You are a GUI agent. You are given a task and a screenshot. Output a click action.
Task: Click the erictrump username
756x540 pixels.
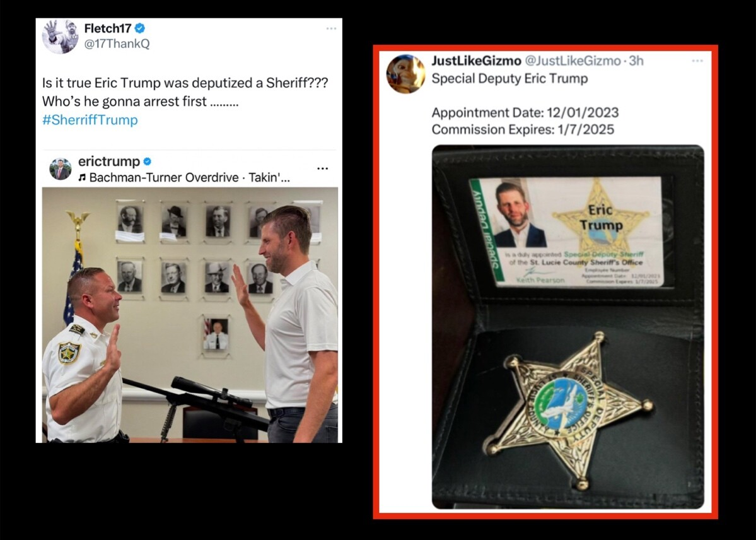pyautogui.click(x=109, y=161)
